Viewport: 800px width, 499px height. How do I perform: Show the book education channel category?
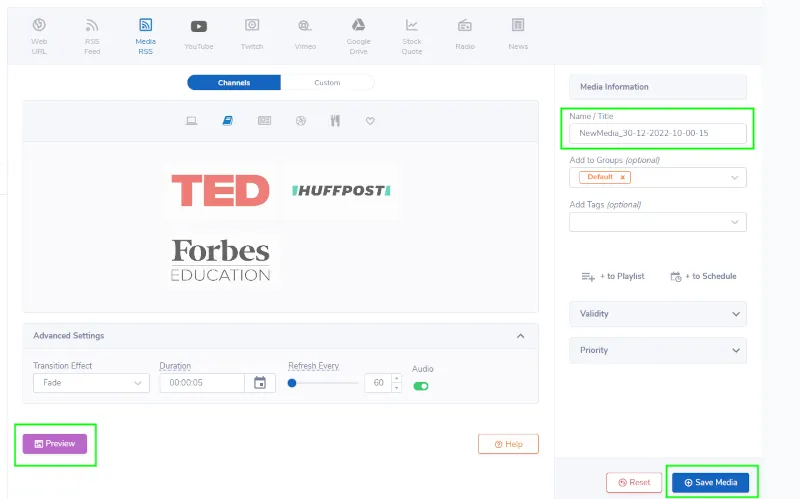click(228, 121)
